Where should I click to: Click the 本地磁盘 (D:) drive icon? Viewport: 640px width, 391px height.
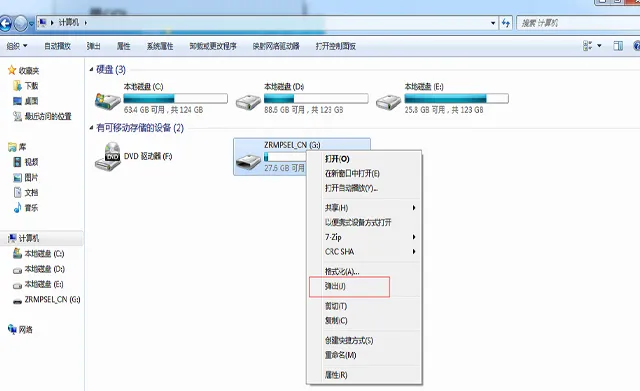[x=248, y=101]
